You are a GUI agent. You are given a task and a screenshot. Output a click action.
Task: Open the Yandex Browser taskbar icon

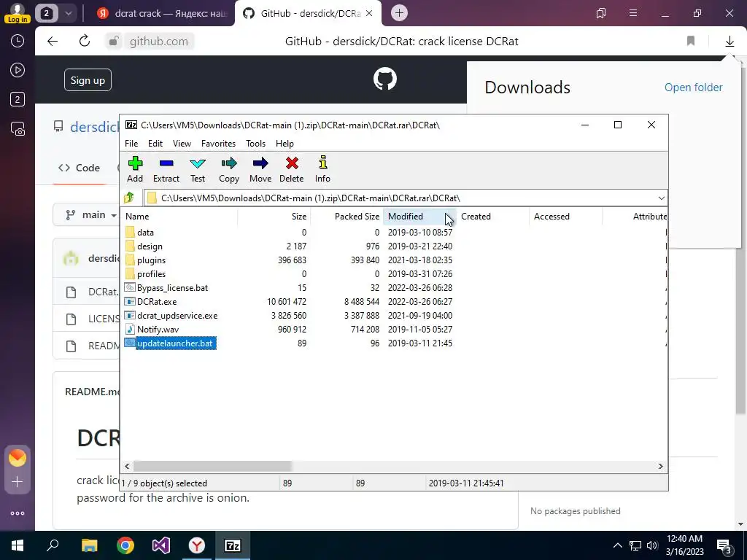[x=196, y=545]
